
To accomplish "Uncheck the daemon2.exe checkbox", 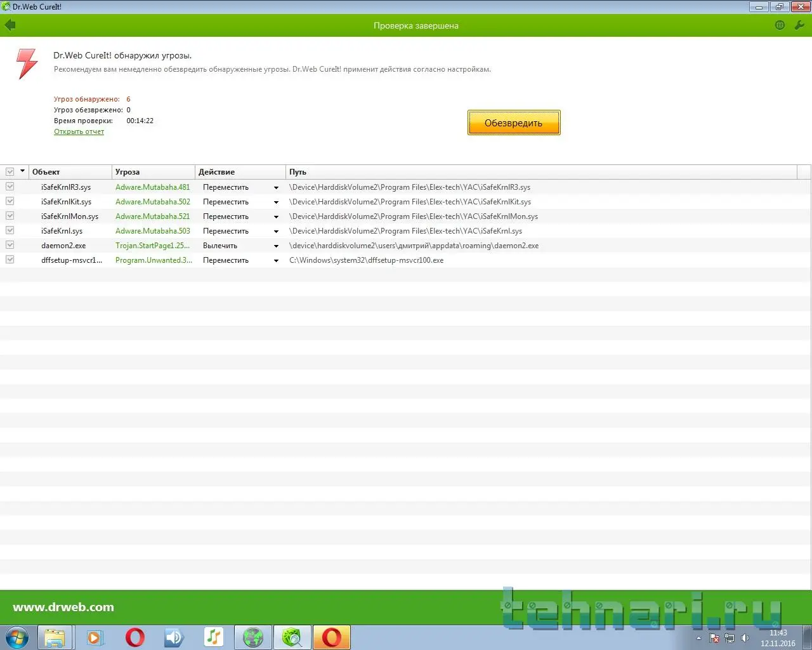I will click(x=10, y=245).
